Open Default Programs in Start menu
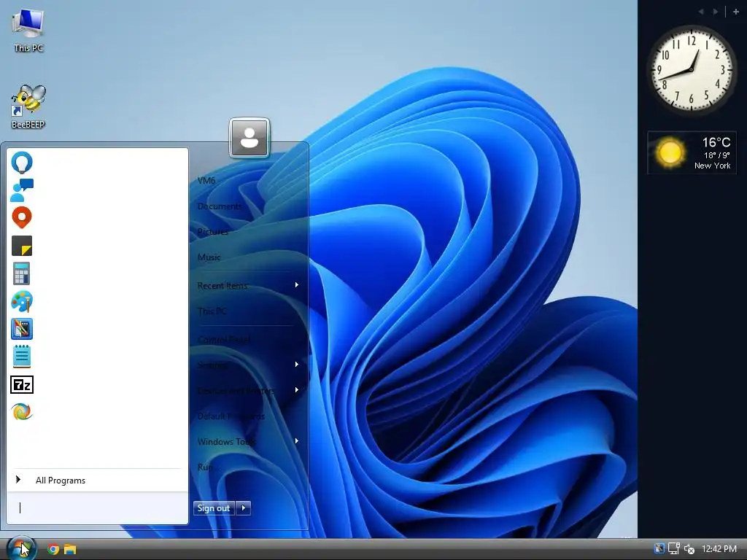 point(231,416)
